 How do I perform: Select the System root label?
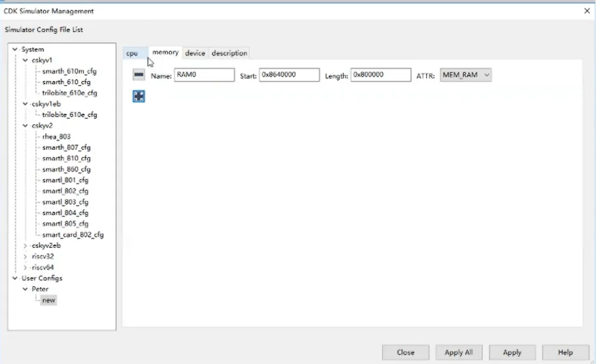pyautogui.click(x=33, y=49)
